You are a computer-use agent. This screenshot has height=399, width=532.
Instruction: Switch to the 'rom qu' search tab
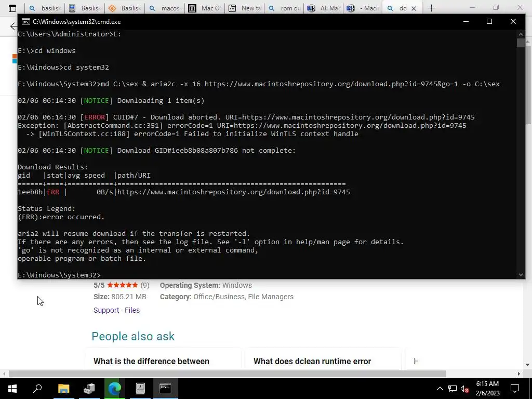click(285, 8)
